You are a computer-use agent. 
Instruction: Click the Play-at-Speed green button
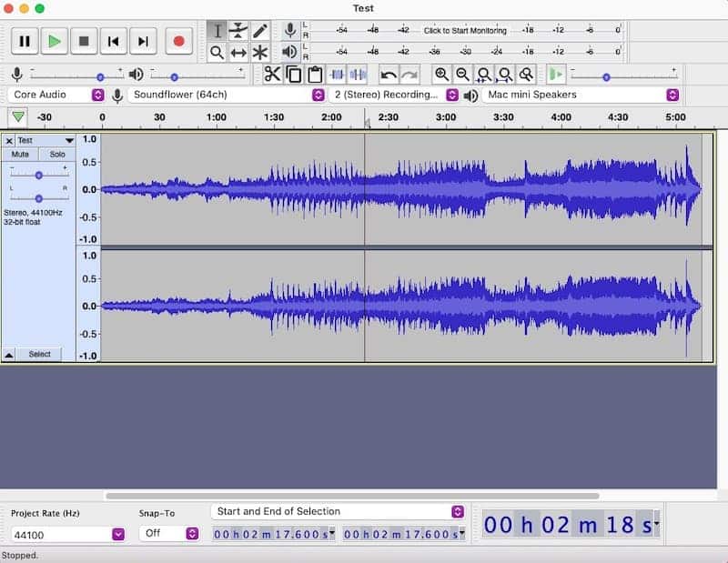tap(556, 75)
